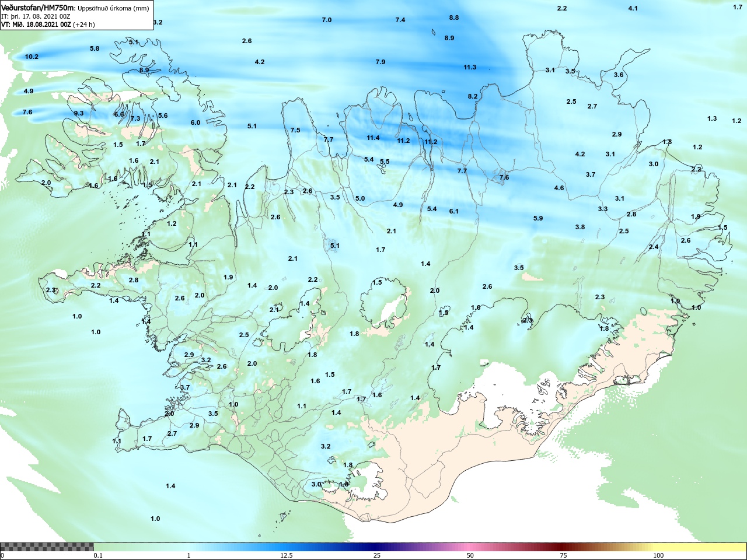Click the 1.3 map value
This screenshot has width=747, height=560.
[712, 118]
